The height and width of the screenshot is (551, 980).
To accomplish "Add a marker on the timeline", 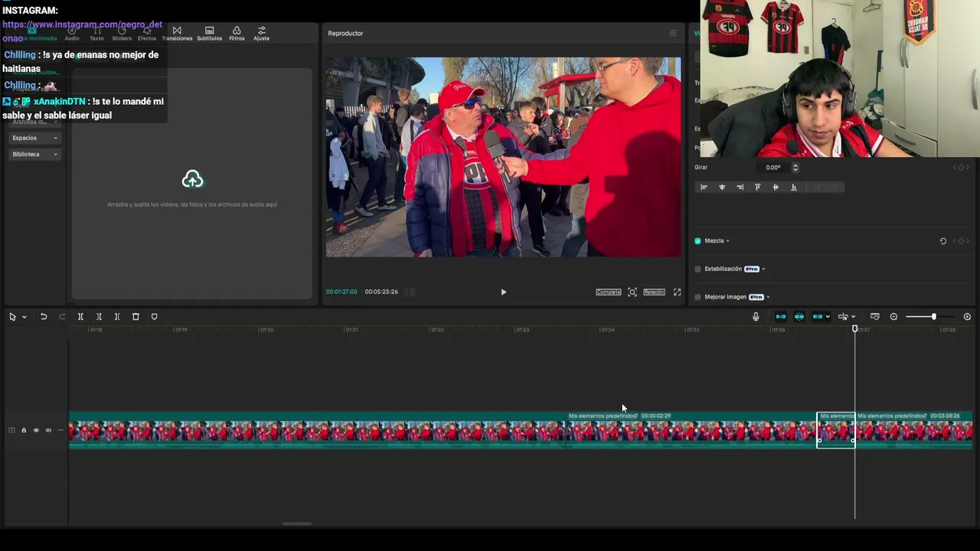I will click(154, 317).
